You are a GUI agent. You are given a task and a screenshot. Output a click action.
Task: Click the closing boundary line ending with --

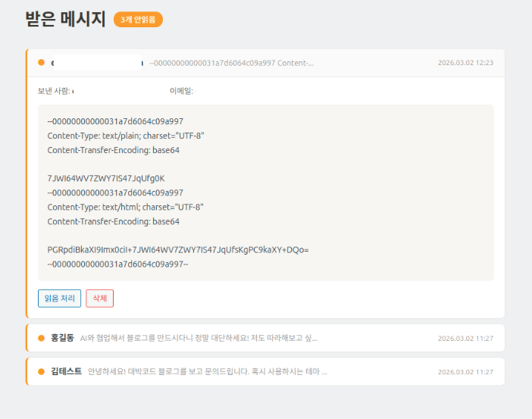(x=117, y=264)
